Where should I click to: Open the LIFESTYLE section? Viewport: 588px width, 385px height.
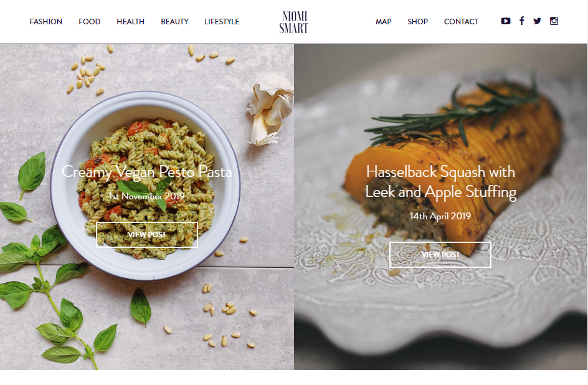point(222,22)
